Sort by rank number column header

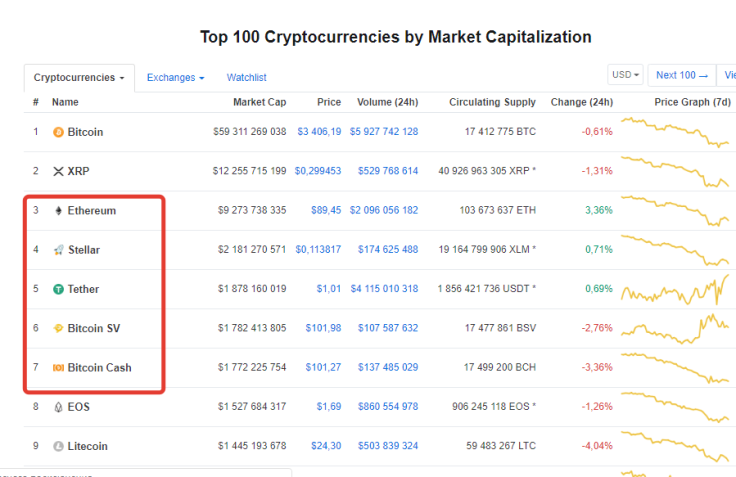pyautogui.click(x=36, y=102)
